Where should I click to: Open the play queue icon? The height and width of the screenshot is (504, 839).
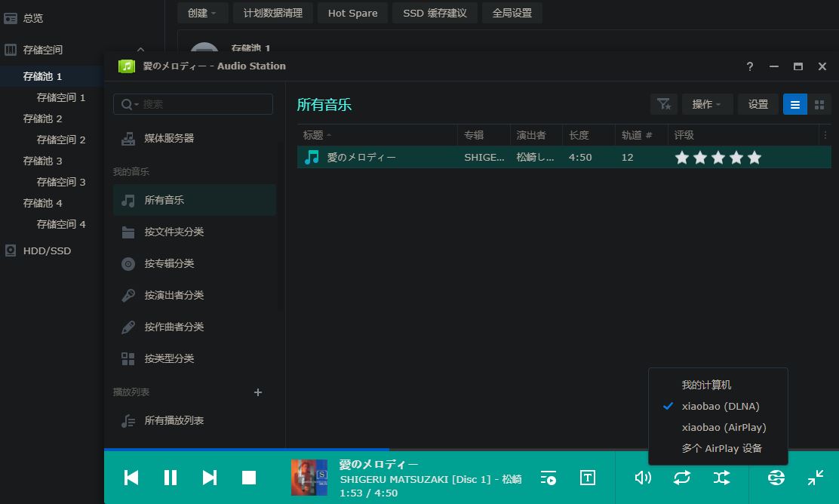[x=549, y=478]
